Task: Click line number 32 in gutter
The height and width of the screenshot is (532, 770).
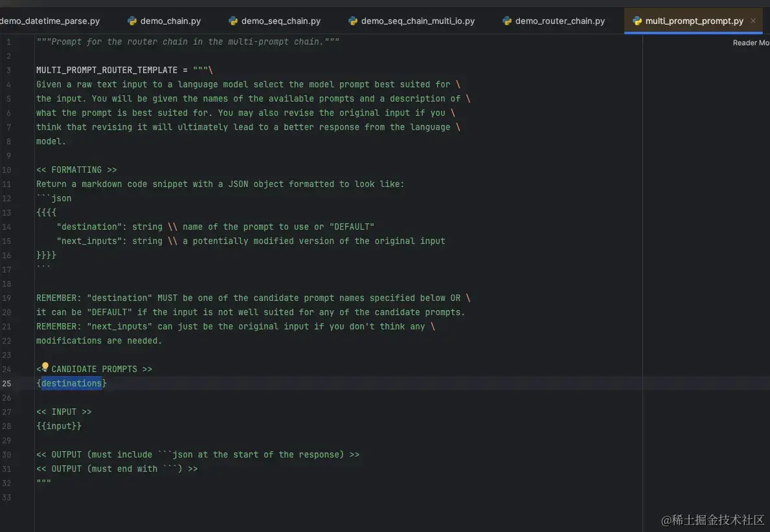Action: pyautogui.click(x=6, y=483)
